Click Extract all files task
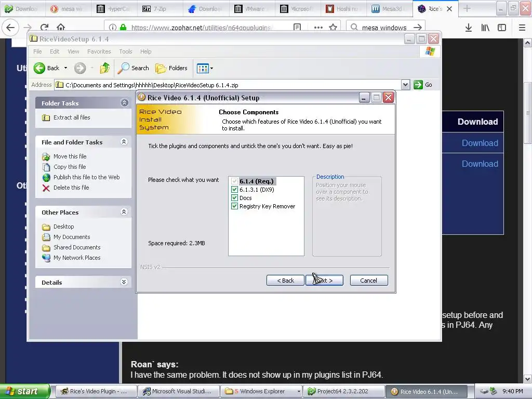Screen dimensions: 532x399 (66, 117)
